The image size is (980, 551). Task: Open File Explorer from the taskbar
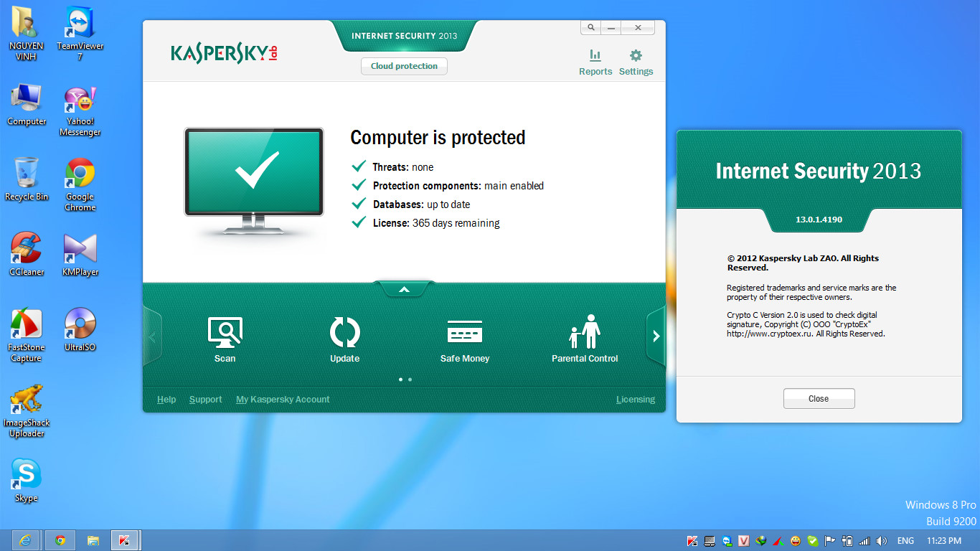(93, 540)
